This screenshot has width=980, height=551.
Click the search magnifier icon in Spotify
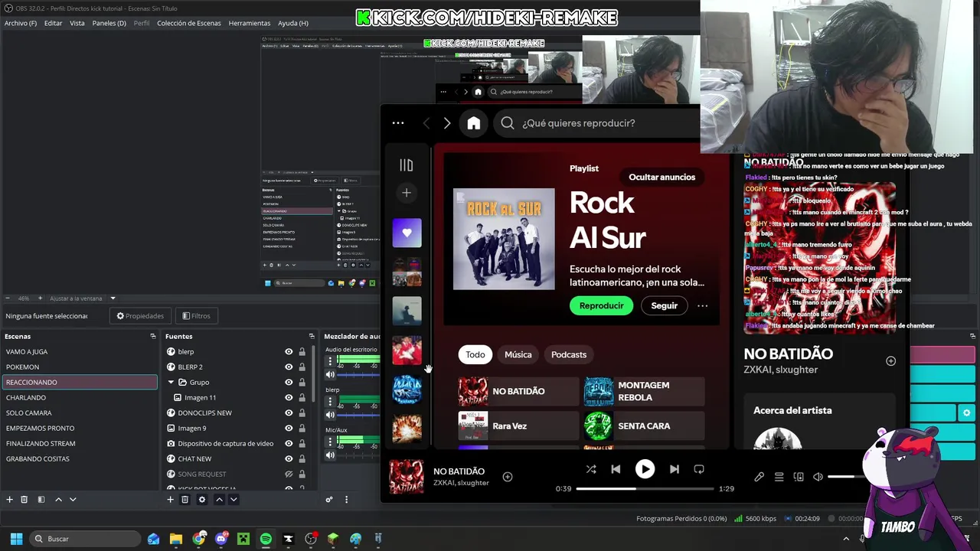point(508,123)
